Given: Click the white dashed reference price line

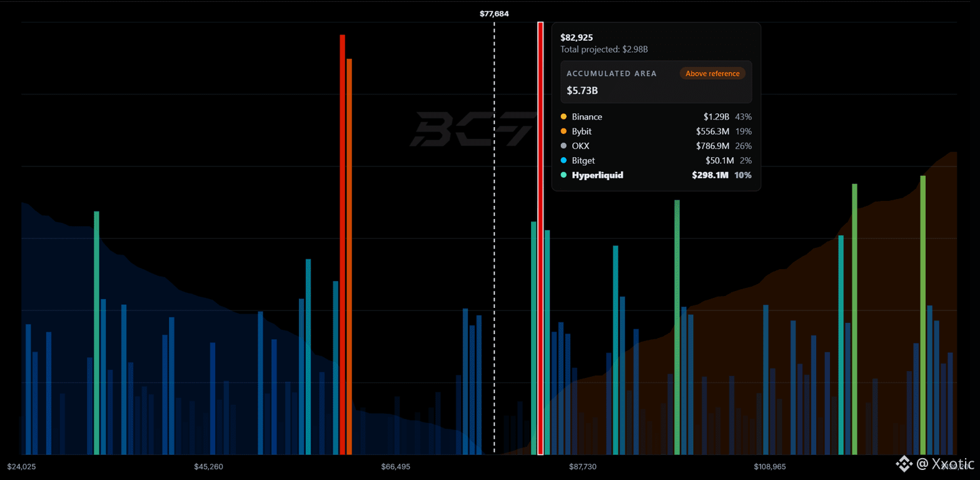Looking at the screenshot, I should click(494, 238).
